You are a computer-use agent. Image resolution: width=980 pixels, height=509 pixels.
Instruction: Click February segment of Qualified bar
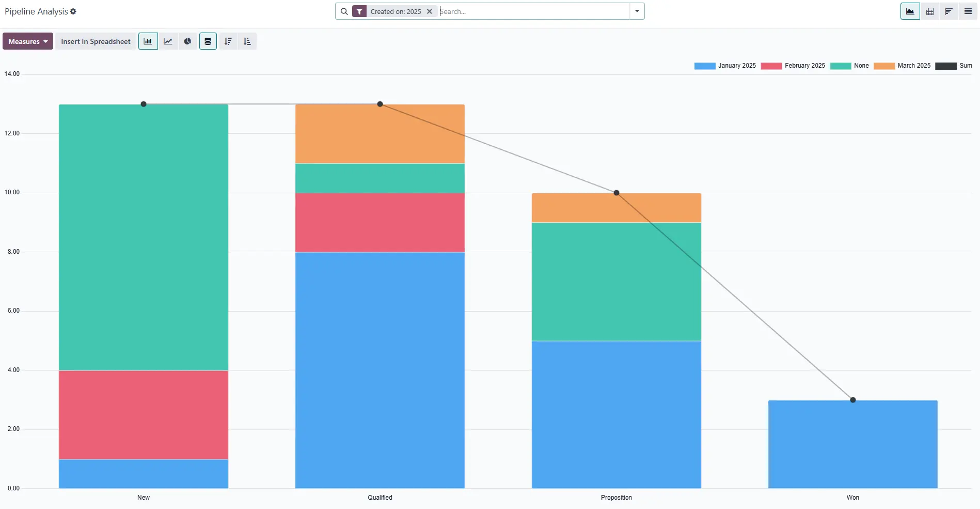(x=380, y=223)
